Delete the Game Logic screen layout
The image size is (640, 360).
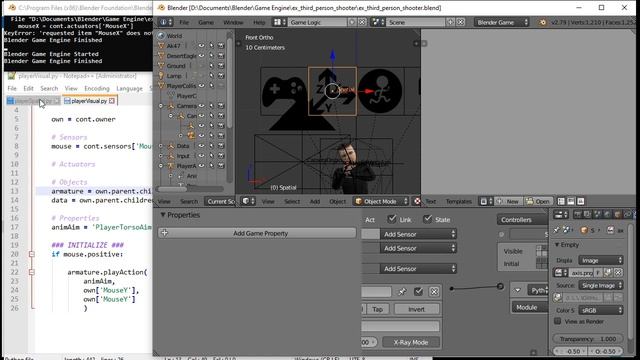pyautogui.click(x=362, y=22)
